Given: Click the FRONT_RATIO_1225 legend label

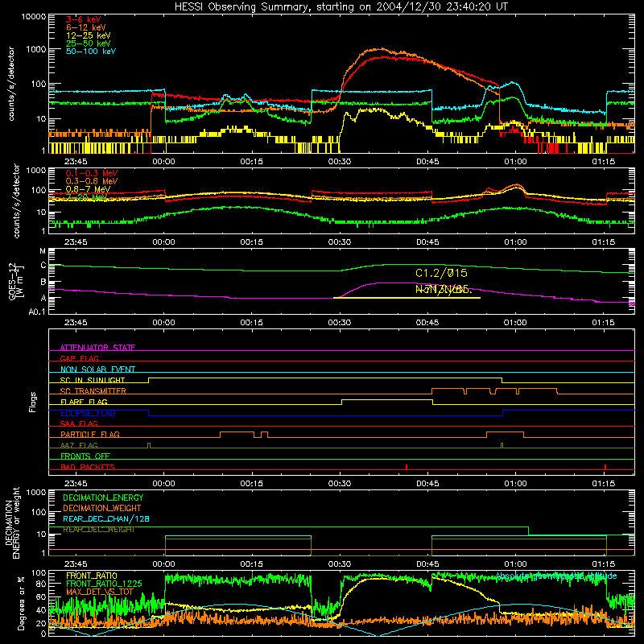Looking at the screenshot, I should coord(104,584).
